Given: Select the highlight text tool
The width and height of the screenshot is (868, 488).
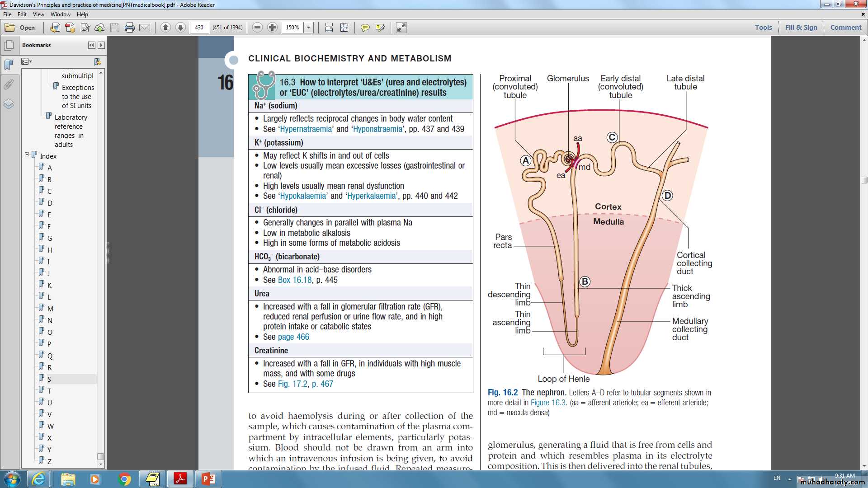Looking at the screenshot, I should coord(380,28).
